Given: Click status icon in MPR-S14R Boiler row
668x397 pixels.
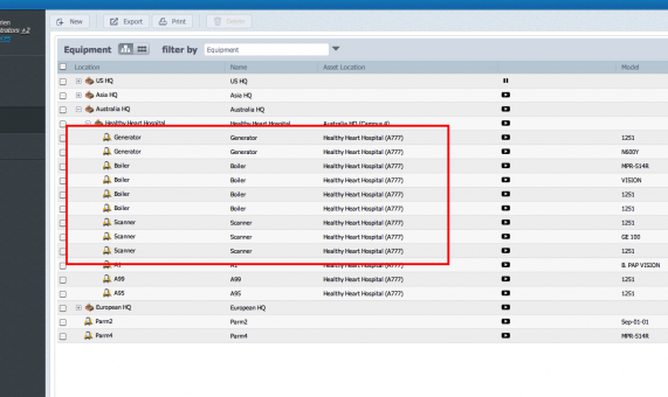Looking at the screenshot, I should point(506,165).
